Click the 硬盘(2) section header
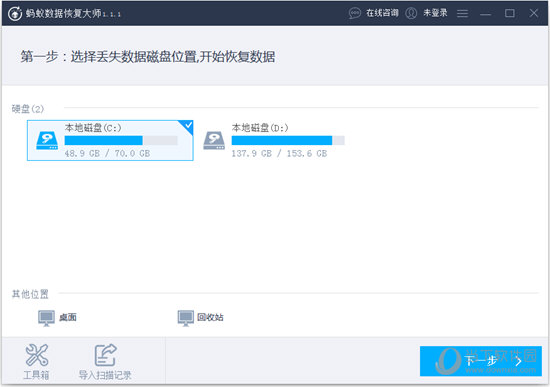Viewport: 550px width, 387px height. (28, 109)
